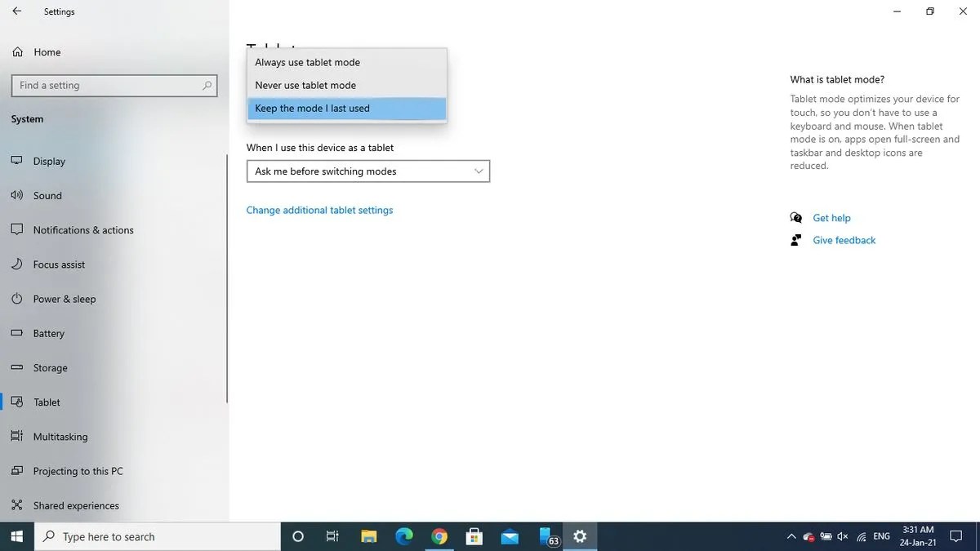Open Storage settings in the sidebar

coord(51,367)
